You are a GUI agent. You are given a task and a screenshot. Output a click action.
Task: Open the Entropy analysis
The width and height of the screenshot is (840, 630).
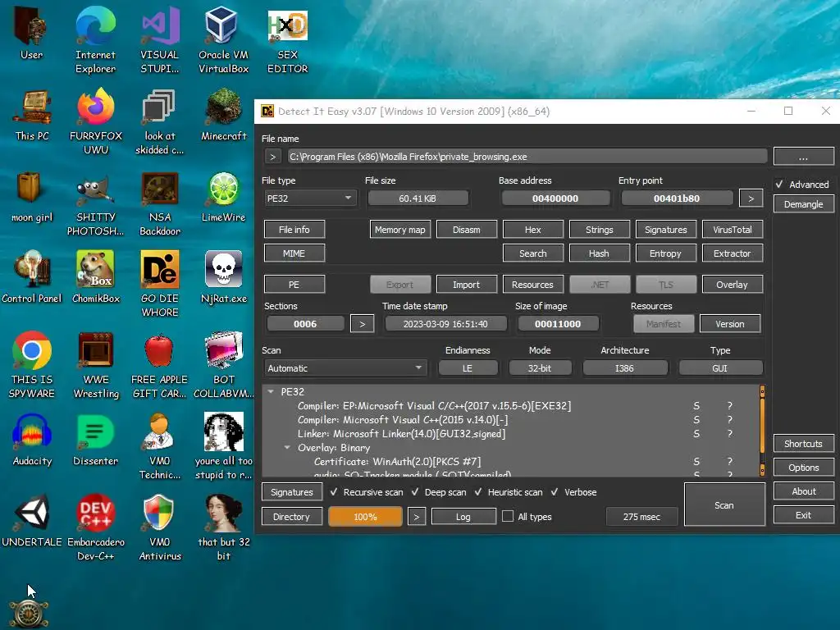[665, 253]
